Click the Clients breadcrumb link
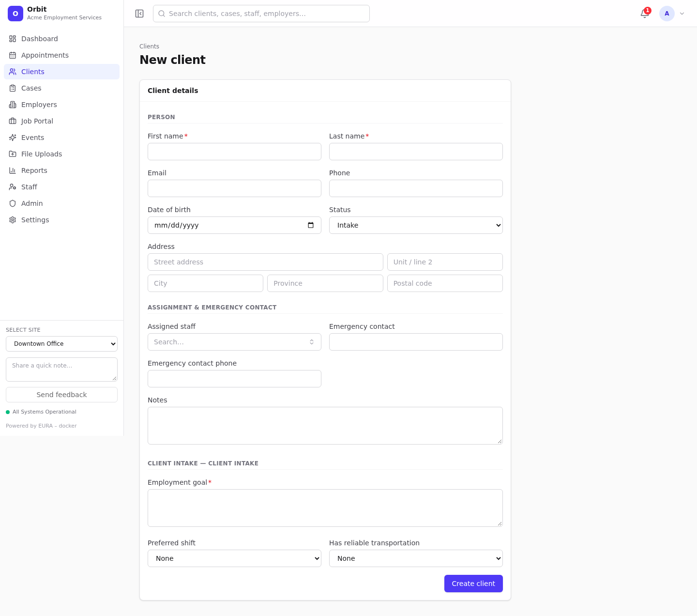 [x=149, y=46]
